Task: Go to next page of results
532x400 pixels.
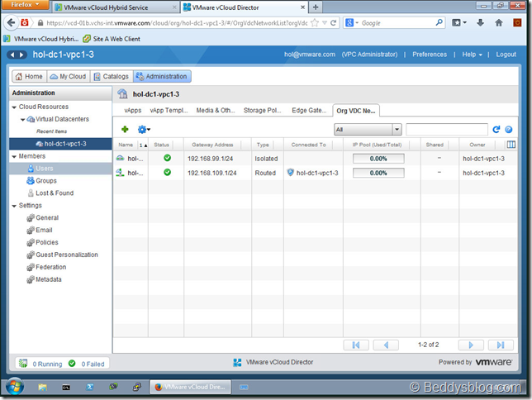Action: click(x=471, y=345)
